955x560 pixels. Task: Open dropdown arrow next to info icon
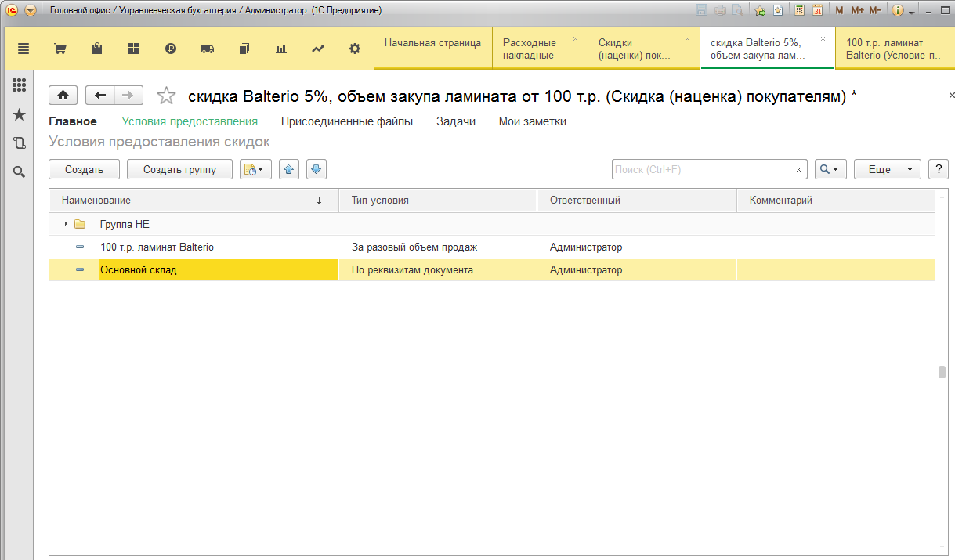(x=912, y=12)
